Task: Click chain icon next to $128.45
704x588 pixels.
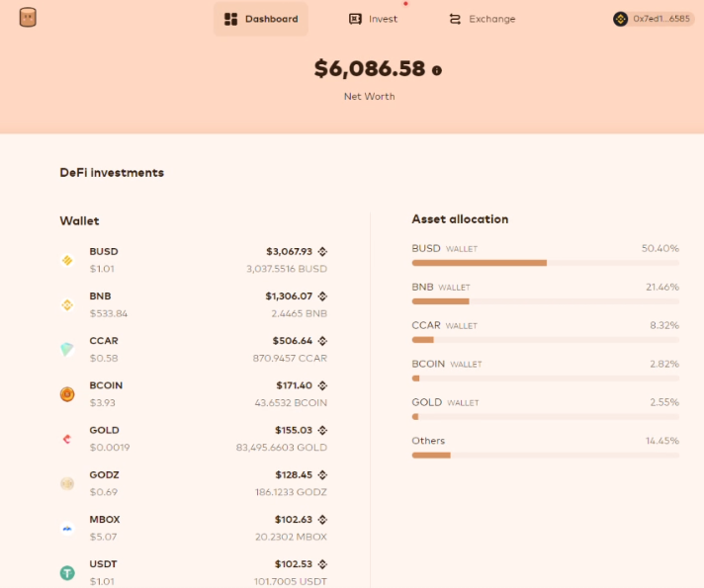Action: point(322,475)
